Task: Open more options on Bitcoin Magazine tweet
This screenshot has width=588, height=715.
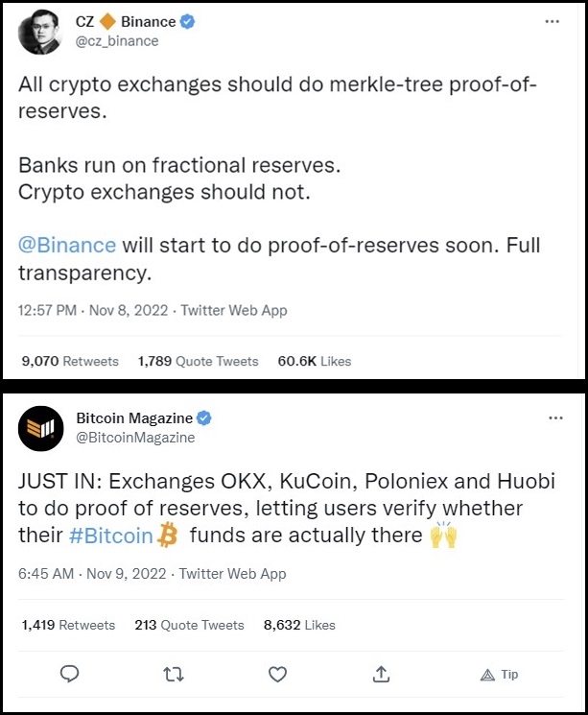Action: [x=554, y=418]
